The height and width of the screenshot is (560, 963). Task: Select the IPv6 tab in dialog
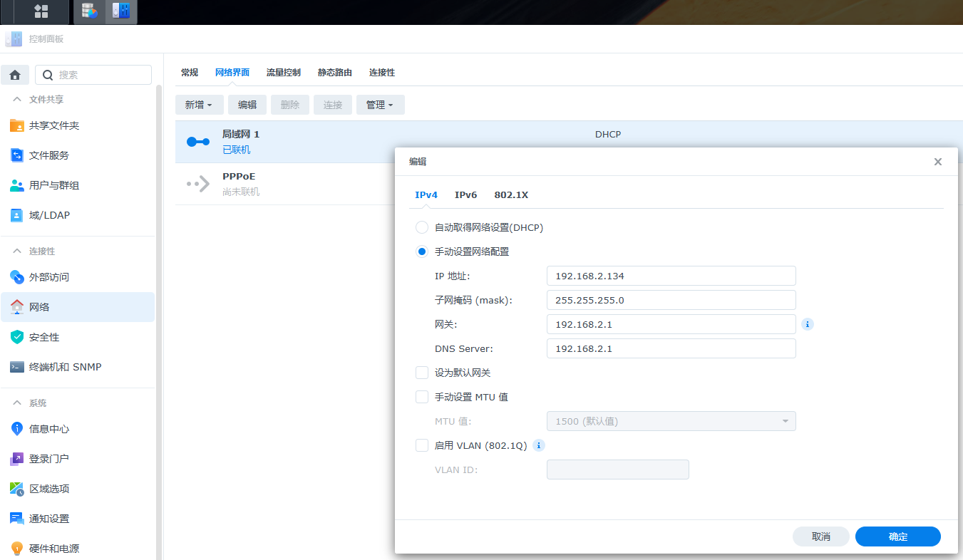466,195
